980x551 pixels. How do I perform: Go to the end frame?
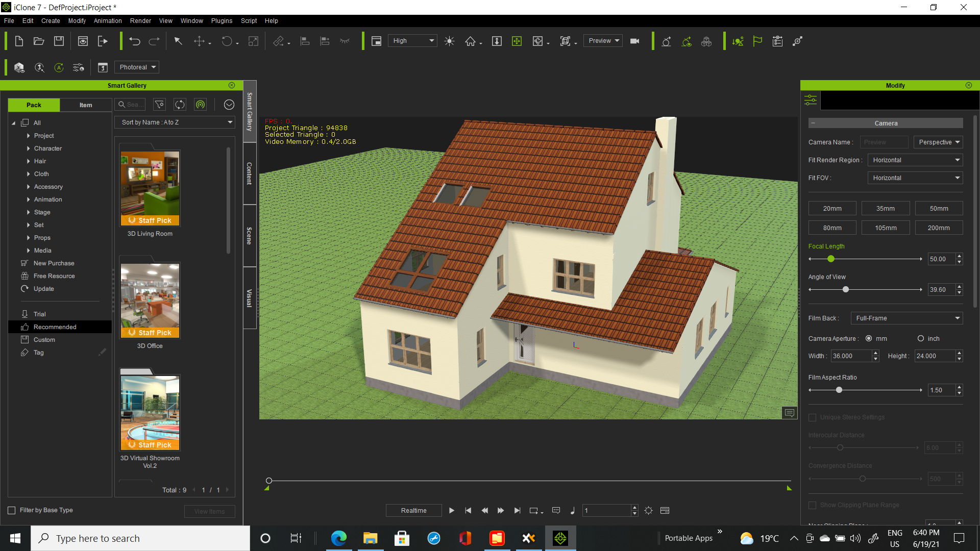point(517,511)
